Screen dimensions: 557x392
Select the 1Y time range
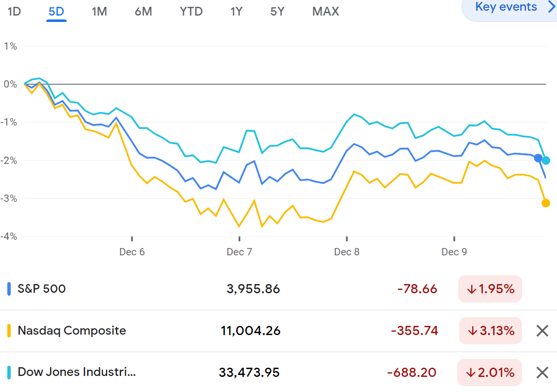236,11
